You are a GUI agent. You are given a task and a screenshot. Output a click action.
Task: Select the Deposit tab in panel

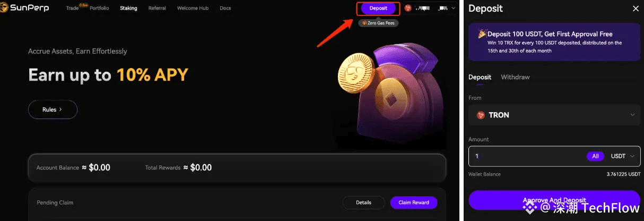click(x=480, y=77)
